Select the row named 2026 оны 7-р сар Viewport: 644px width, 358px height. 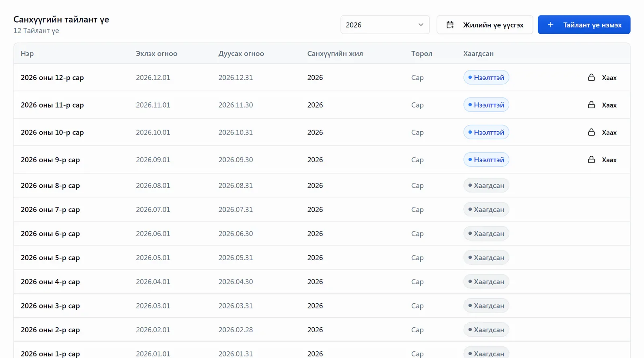click(x=322, y=209)
